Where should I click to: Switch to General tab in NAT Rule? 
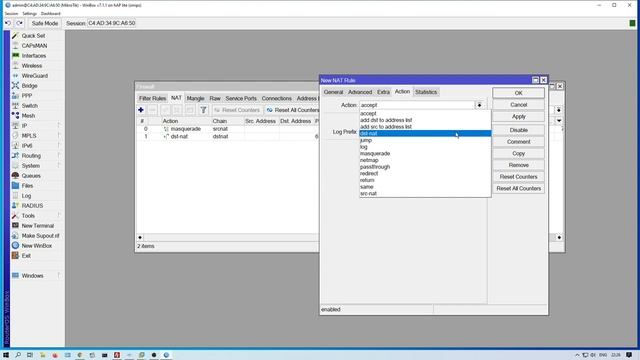[333, 92]
